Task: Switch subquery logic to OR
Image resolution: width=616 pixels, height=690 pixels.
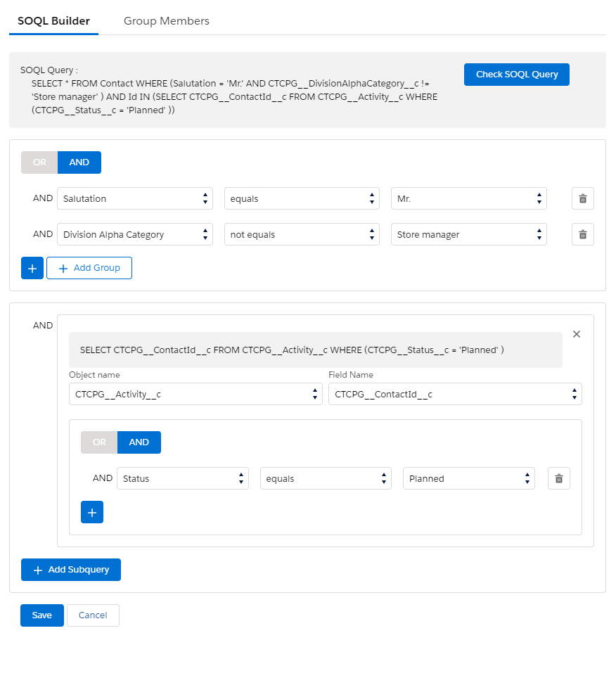Action: (99, 442)
